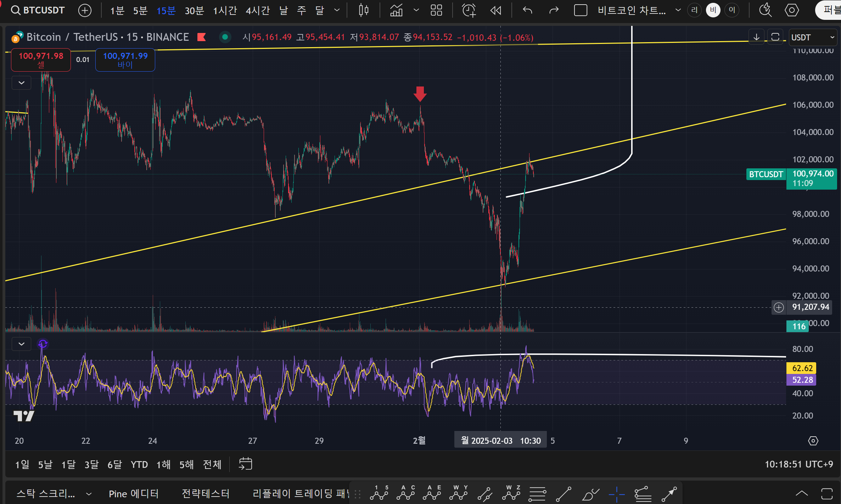
Task: Click the undo arrow in top toolbar
Action: (x=528, y=10)
